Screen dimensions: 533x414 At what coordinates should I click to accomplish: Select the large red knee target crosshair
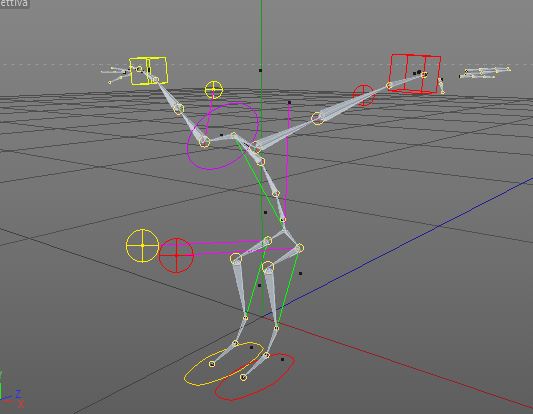(176, 255)
